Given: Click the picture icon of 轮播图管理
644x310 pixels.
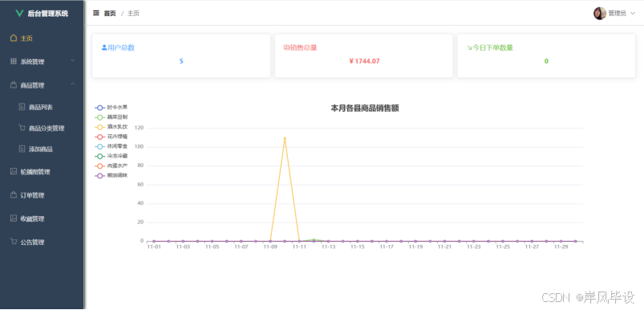Looking at the screenshot, I should tap(14, 171).
